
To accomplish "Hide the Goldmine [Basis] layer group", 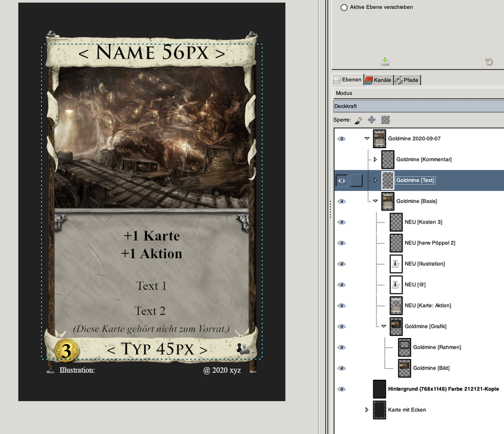I will pyautogui.click(x=342, y=201).
